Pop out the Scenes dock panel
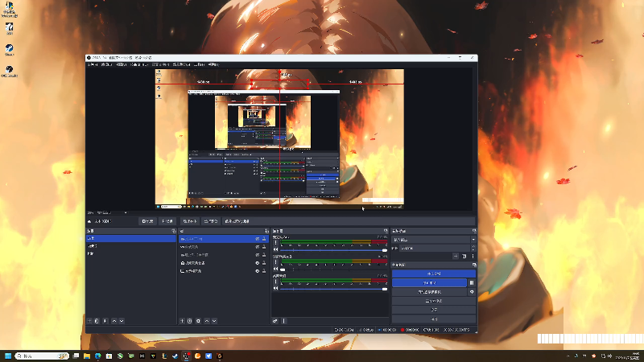Image resolution: width=644 pixels, height=362 pixels. 174,231
